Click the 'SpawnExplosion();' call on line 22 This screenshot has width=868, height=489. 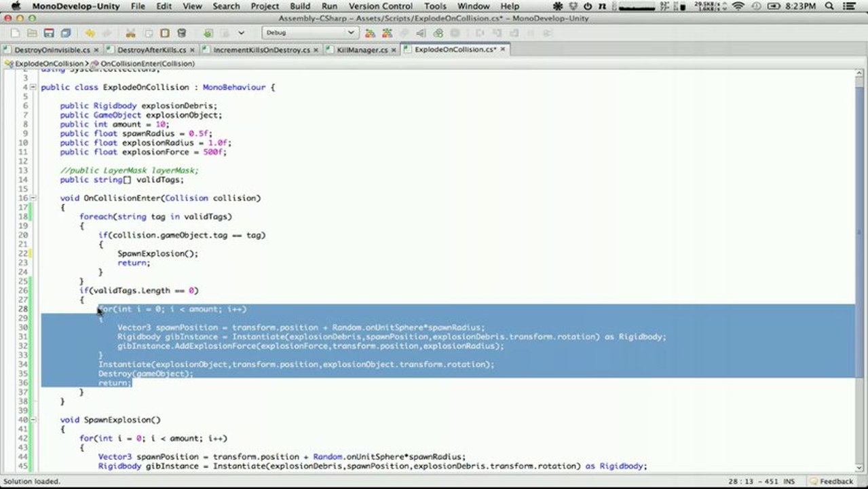tap(157, 253)
